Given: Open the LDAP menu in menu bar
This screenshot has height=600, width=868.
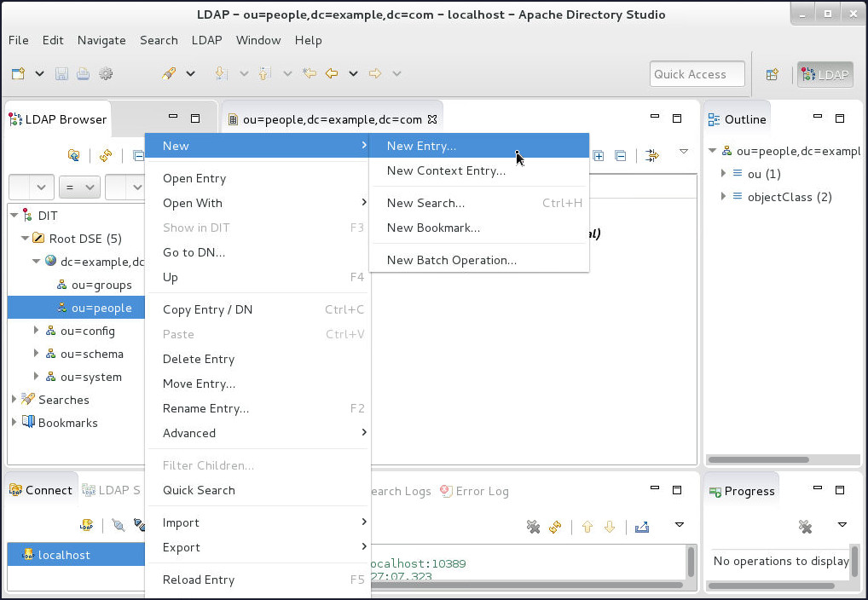Looking at the screenshot, I should [206, 40].
